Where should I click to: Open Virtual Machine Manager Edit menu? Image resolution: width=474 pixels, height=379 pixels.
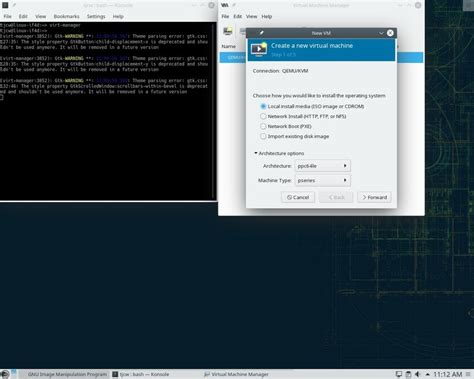[x=238, y=16]
